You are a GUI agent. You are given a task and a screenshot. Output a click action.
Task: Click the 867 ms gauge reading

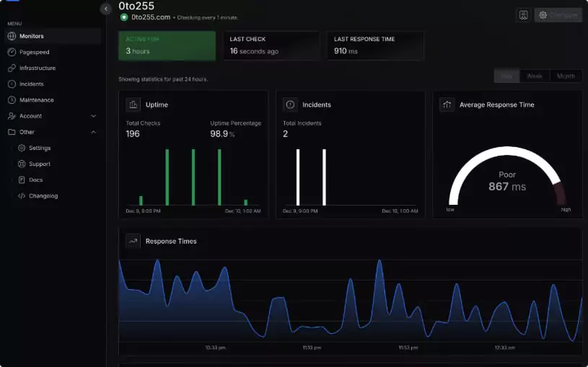tap(507, 186)
